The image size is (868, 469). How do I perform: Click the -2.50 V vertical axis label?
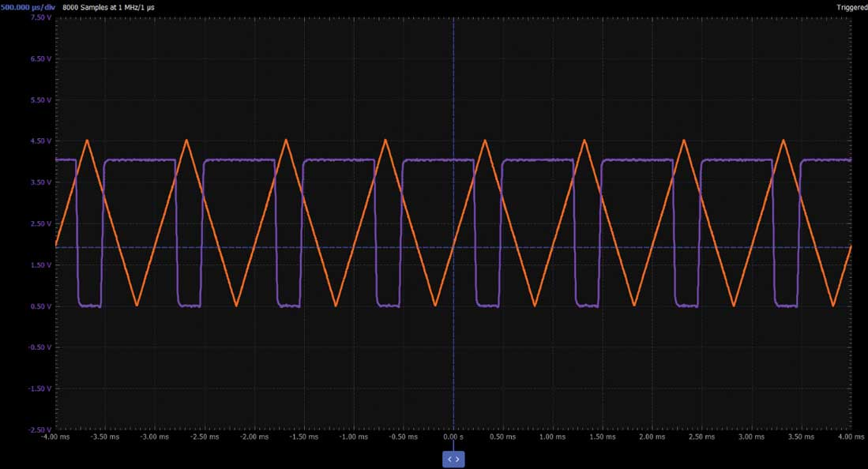click(39, 430)
